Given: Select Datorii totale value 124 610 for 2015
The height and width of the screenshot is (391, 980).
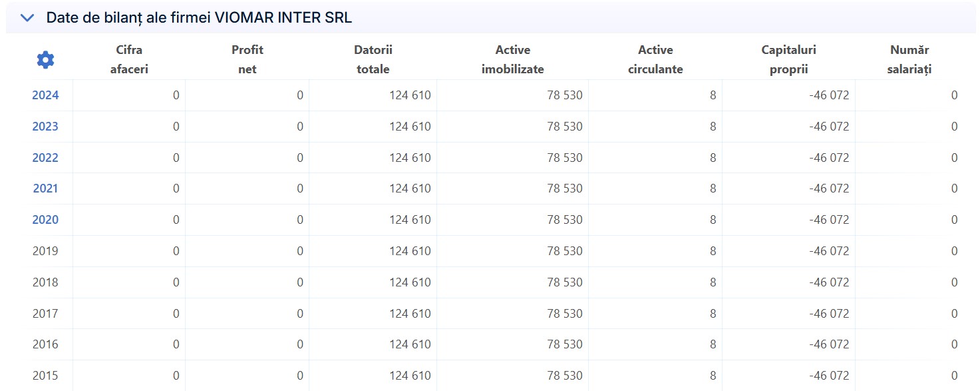Looking at the screenshot, I should tap(410, 376).
